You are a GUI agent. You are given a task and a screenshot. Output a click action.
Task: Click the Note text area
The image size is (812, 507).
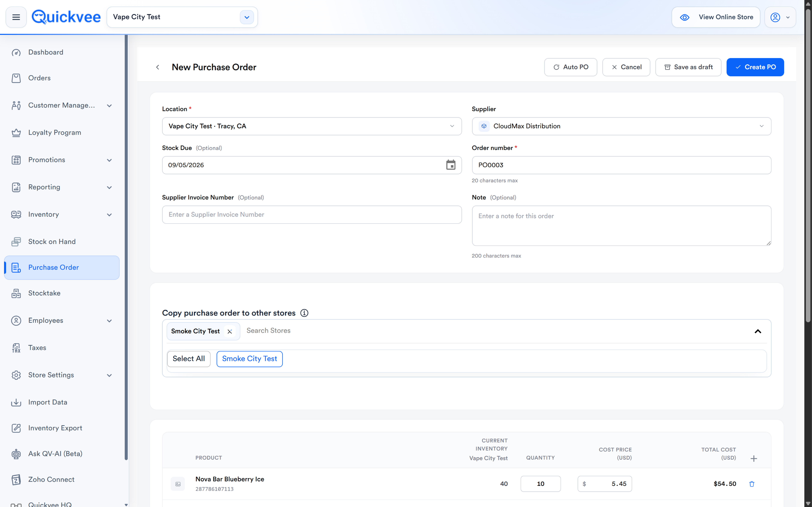622,226
